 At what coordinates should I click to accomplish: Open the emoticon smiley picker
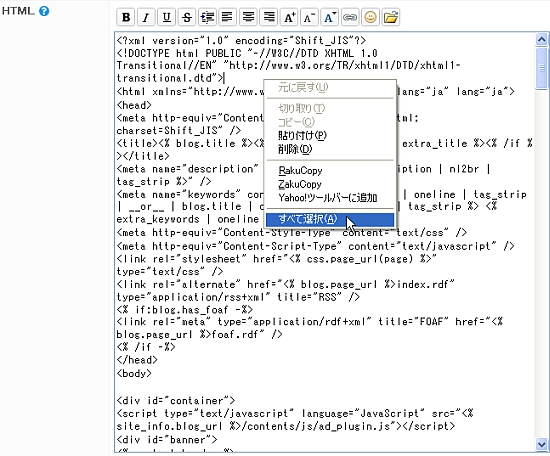point(370,17)
